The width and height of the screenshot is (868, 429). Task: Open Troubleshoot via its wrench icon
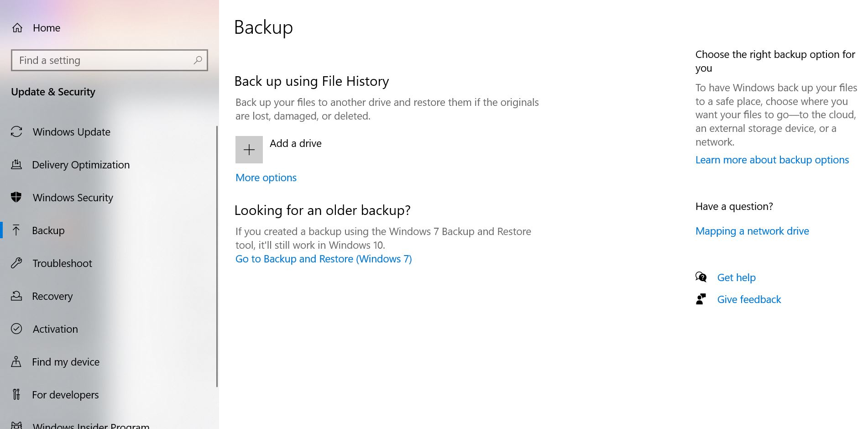click(17, 263)
